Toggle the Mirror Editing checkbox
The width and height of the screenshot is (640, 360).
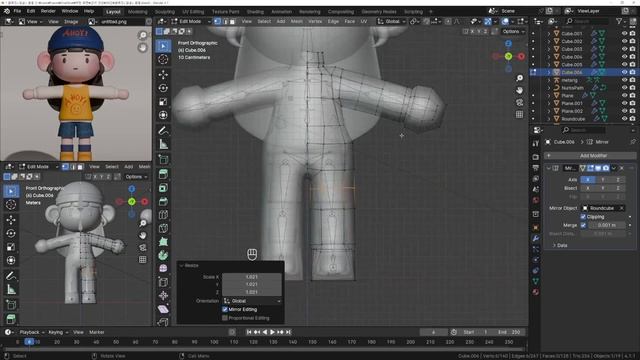click(225, 309)
